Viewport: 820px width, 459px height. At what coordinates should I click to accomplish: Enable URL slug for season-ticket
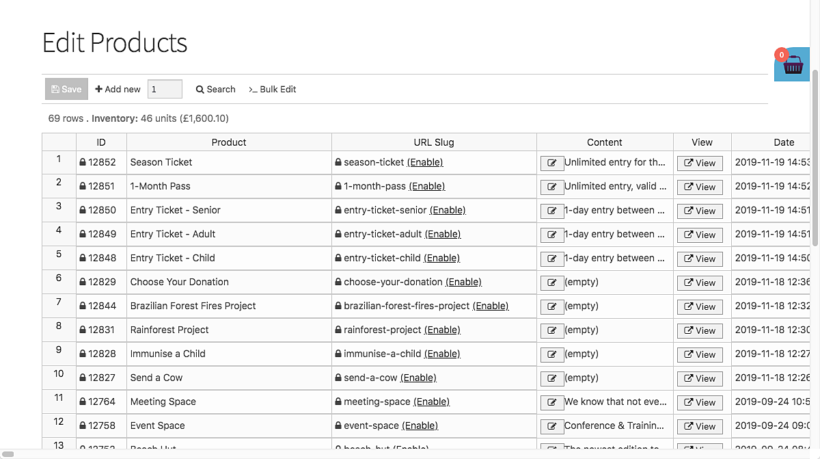point(425,163)
